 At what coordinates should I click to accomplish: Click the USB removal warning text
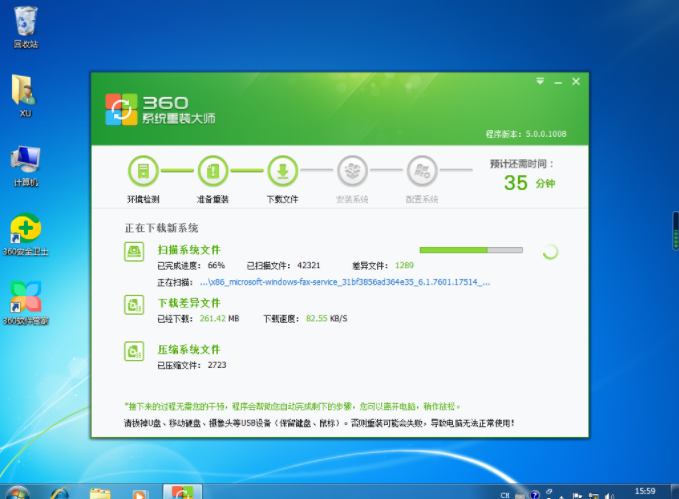click(x=319, y=423)
